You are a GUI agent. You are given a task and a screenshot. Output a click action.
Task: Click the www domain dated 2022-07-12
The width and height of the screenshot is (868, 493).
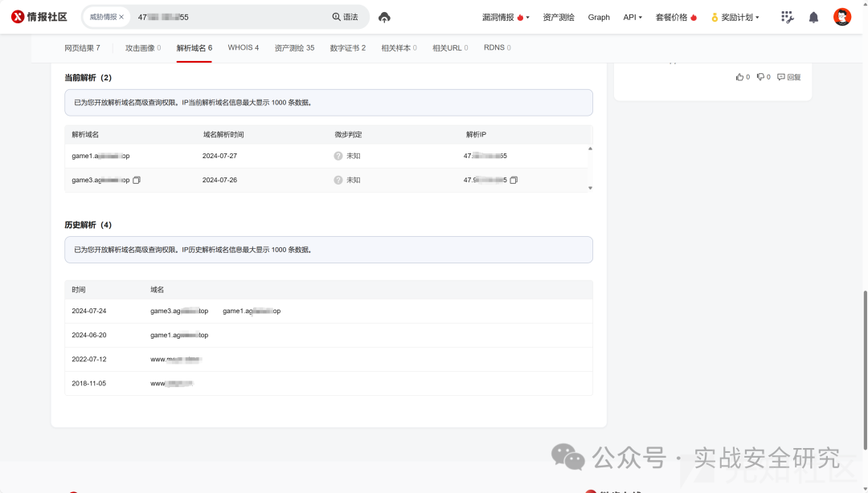pos(175,359)
